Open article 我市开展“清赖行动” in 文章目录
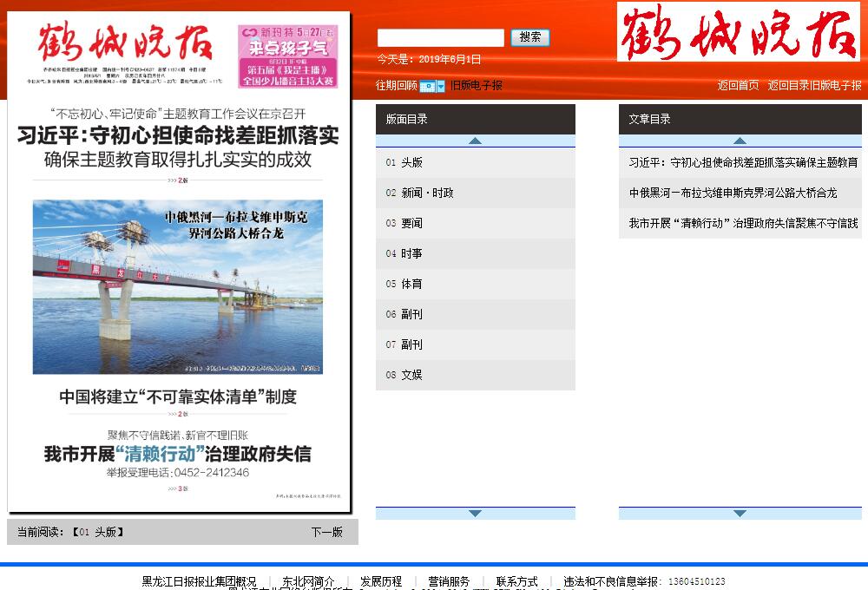This screenshot has width=868, height=590. coord(740,223)
